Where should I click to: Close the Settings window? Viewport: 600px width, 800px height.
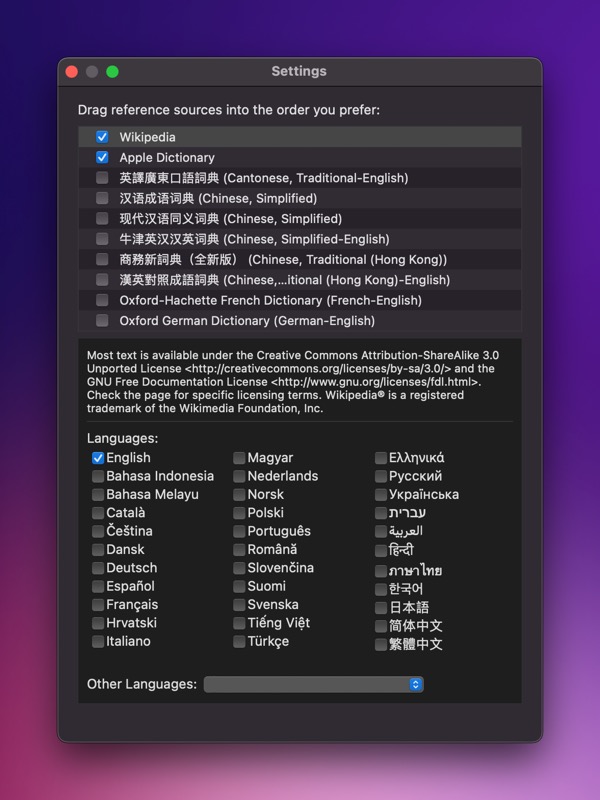[x=72, y=72]
